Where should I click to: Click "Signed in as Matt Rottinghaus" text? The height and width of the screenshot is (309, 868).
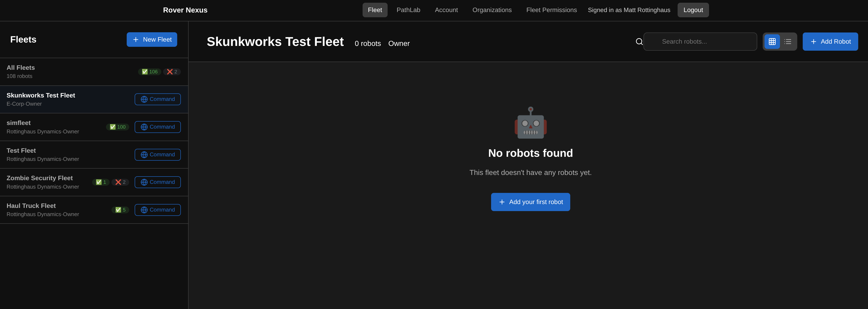pyautogui.click(x=629, y=10)
